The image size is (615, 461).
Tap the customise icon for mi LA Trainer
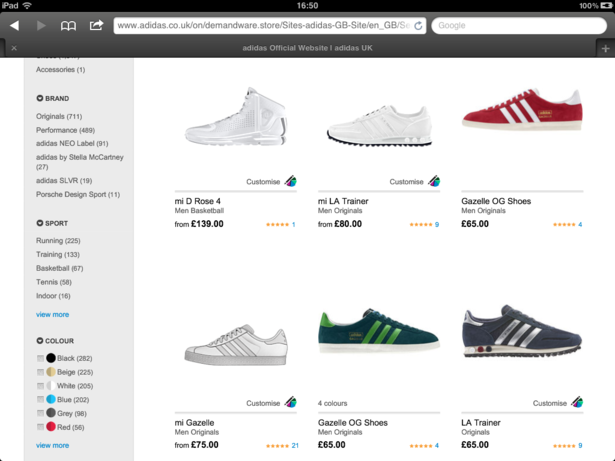pos(434,181)
